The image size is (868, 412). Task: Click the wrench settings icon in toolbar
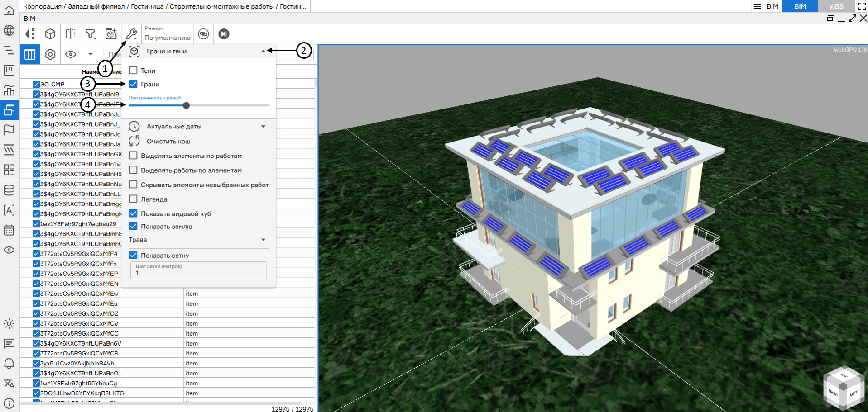point(131,34)
